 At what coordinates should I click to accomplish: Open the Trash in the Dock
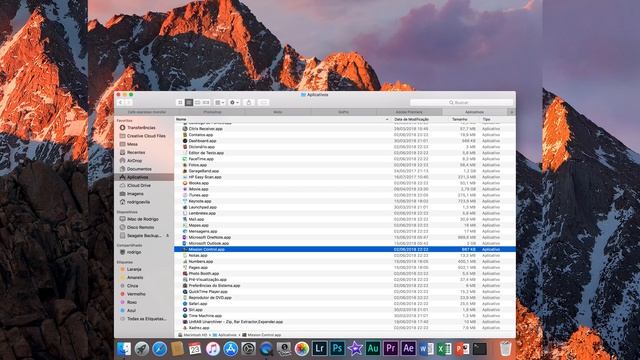505,349
